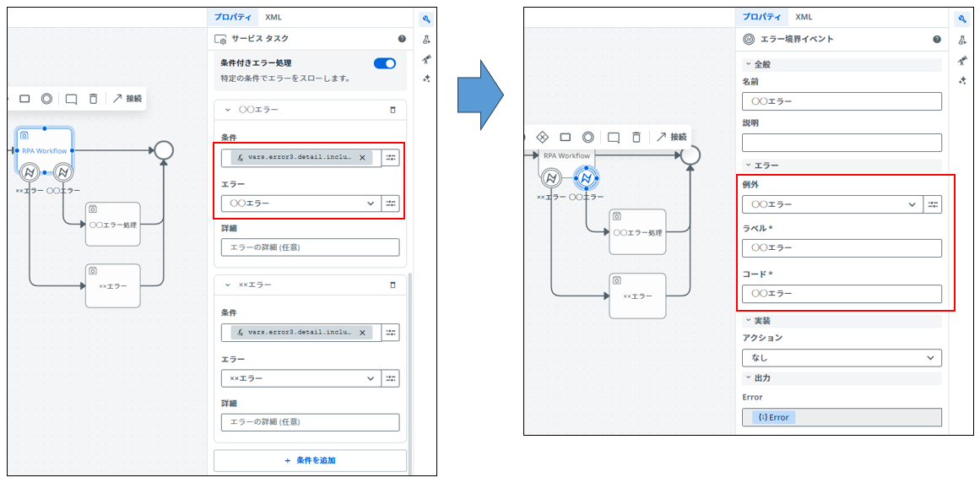Open the アクション dropdown set to なし
Screen dimensions: 980x483
[x=841, y=358]
